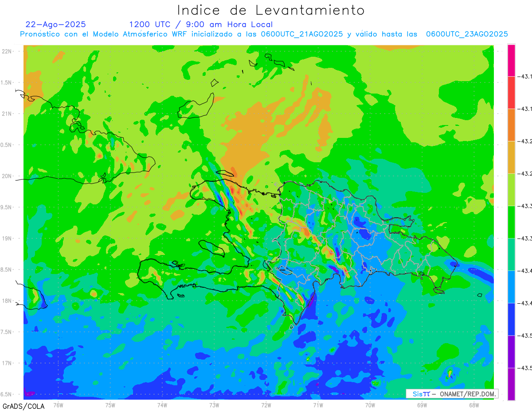Click the '1200 UTC / 9:00 am Hora Local' time label
Viewport: 532px width, 411px height.
pyautogui.click(x=201, y=24)
